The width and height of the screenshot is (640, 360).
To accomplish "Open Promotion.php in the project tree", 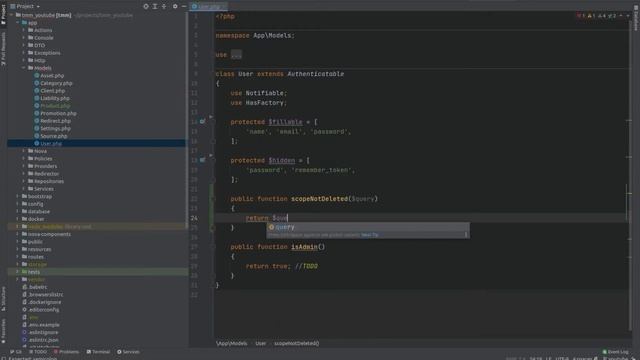I will [55, 113].
